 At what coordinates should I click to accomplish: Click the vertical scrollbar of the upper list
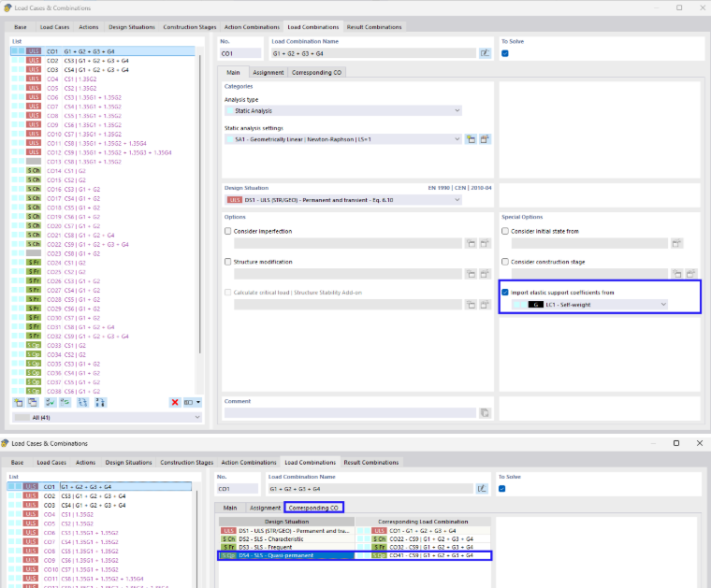199,204
